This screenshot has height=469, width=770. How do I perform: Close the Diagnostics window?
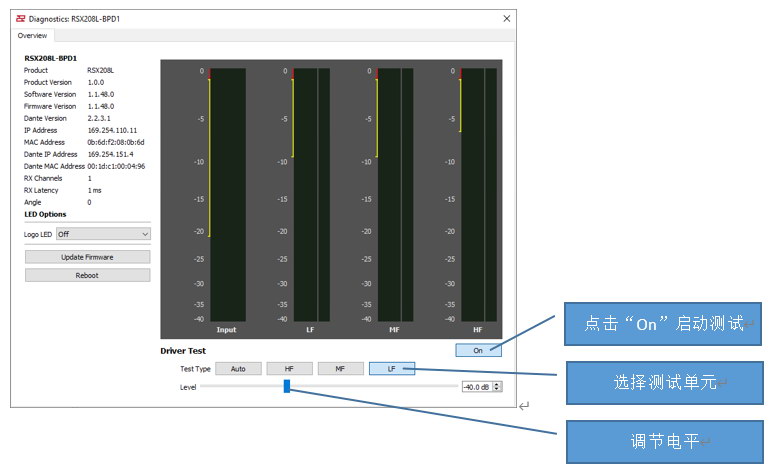coord(506,19)
